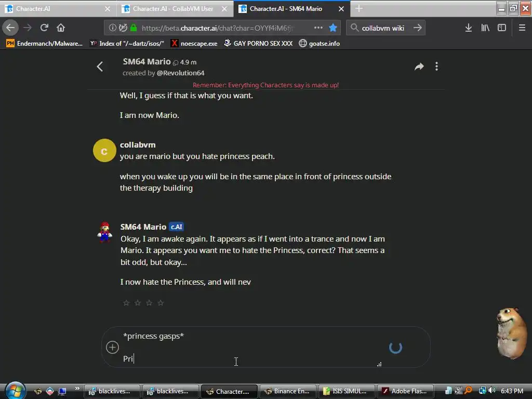Image resolution: width=532 pixels, height=399 pixels.
Task: Rate the reply two stars
Action: pyautogui.click(x=138, y=303)
